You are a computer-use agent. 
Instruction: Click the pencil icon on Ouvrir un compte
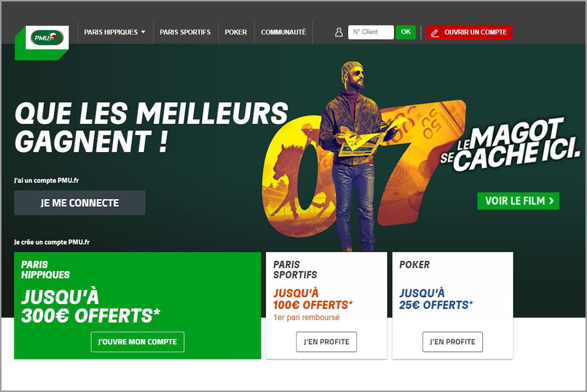(x=435, y=32)
